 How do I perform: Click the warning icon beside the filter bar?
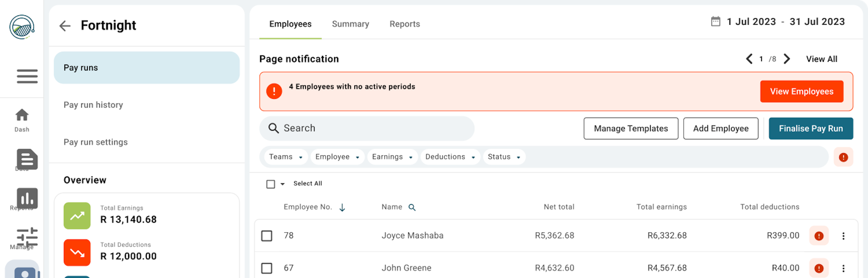843,157
